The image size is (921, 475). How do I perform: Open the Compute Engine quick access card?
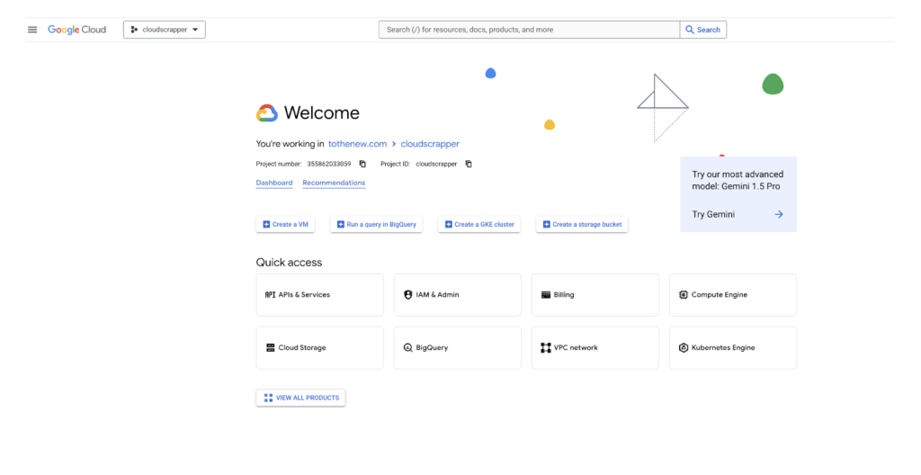733,295
